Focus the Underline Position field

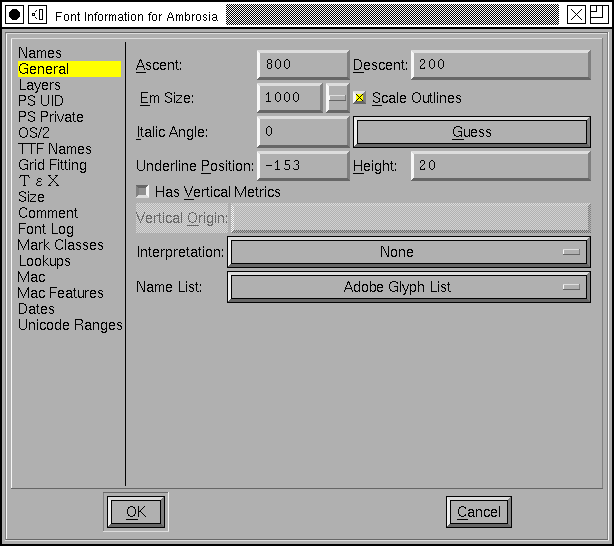click(x=302, y=166)
